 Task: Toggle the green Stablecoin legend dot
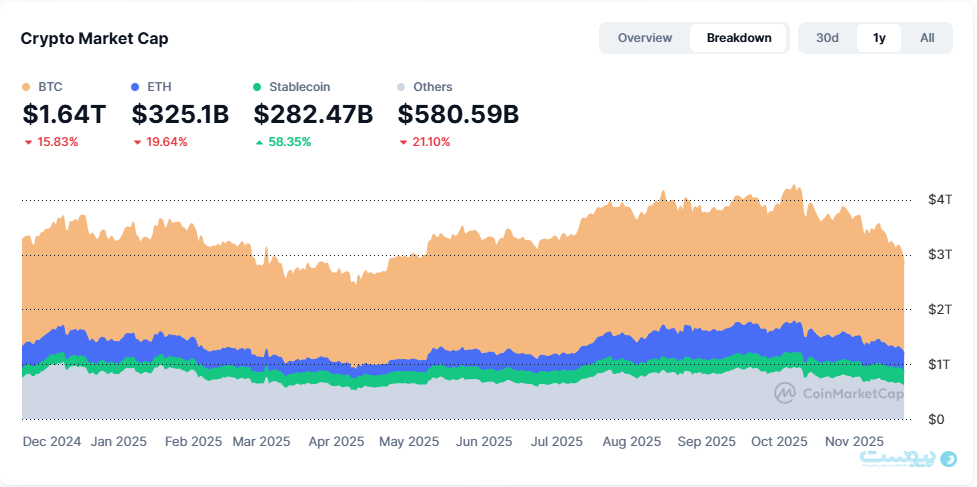[258, 88]
